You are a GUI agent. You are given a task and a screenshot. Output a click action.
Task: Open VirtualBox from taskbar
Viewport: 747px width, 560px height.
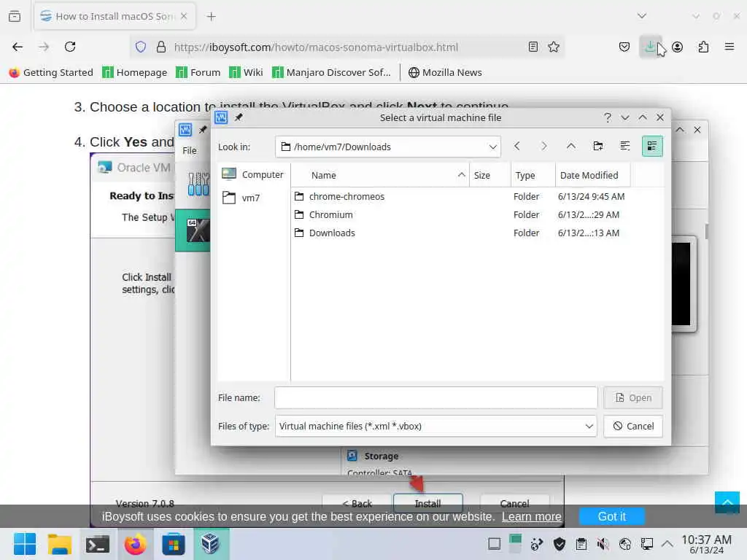tap(211, 544)
